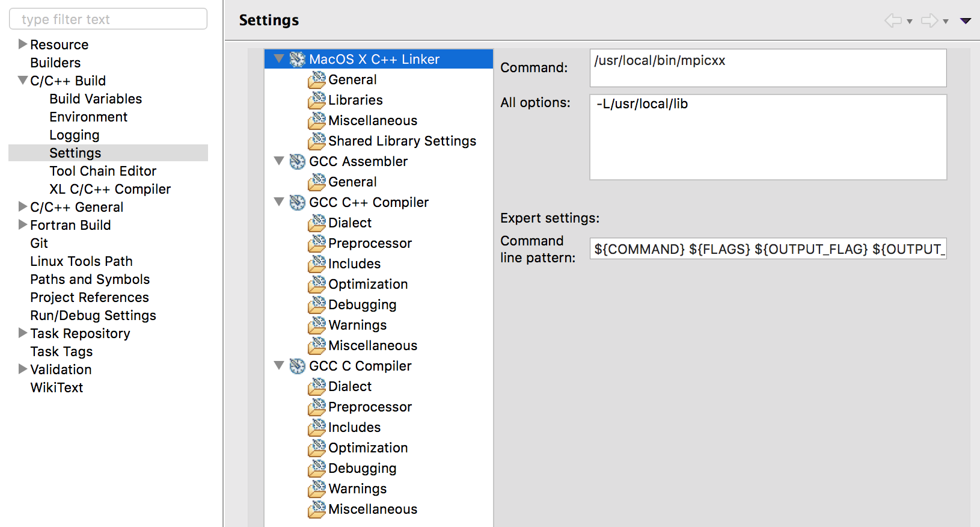Screen dimensions: 980x527
Task: Expand the Fortran Build category
Action: pyautogui.click(x=23, y=224)
